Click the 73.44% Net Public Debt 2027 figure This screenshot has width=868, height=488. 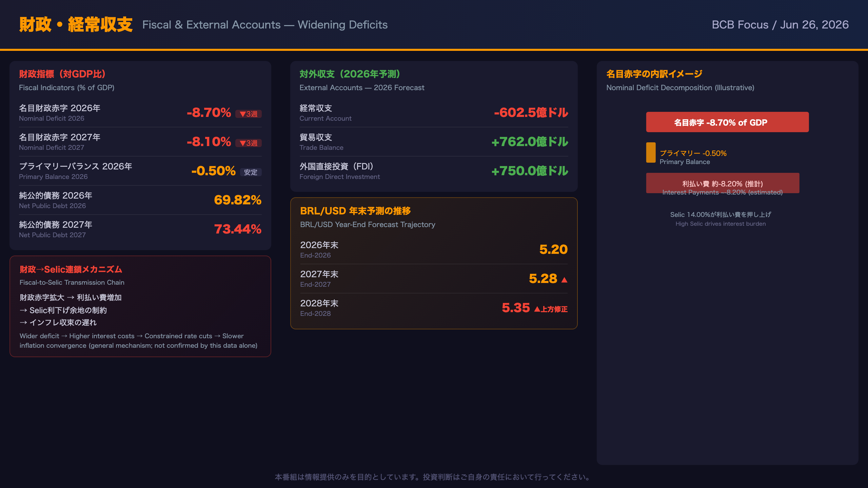238,229
